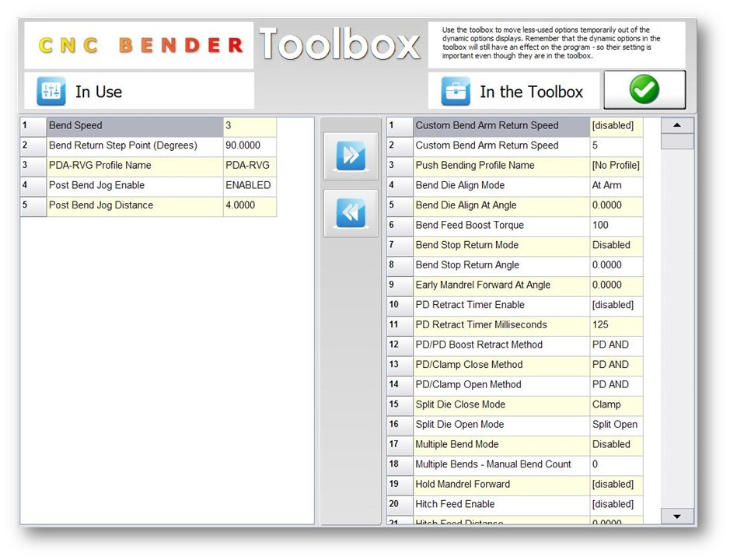
Task: Click the scrollbar down arrow
Action: click(677, 516)
